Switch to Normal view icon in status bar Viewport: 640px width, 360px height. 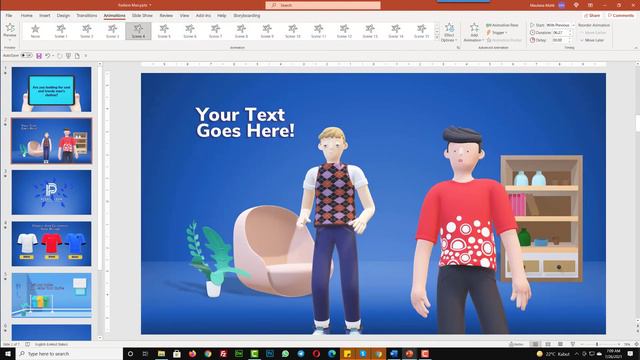[535, 344]
